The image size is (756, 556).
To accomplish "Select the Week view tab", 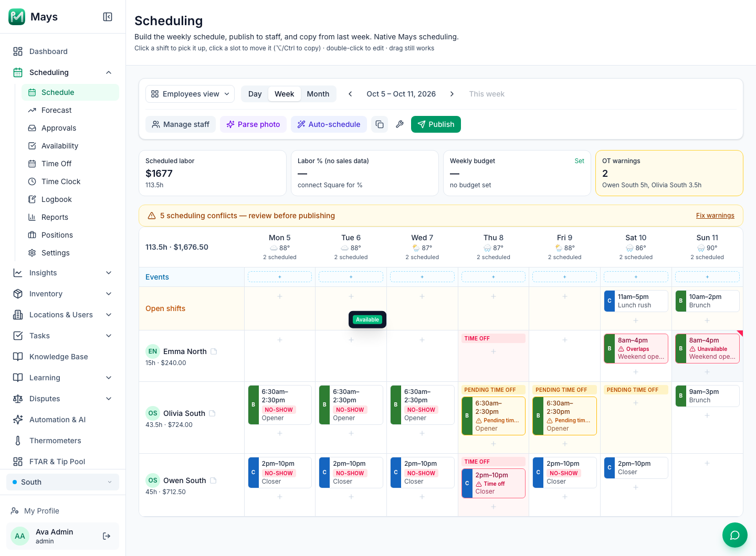I will coord(285,94).
